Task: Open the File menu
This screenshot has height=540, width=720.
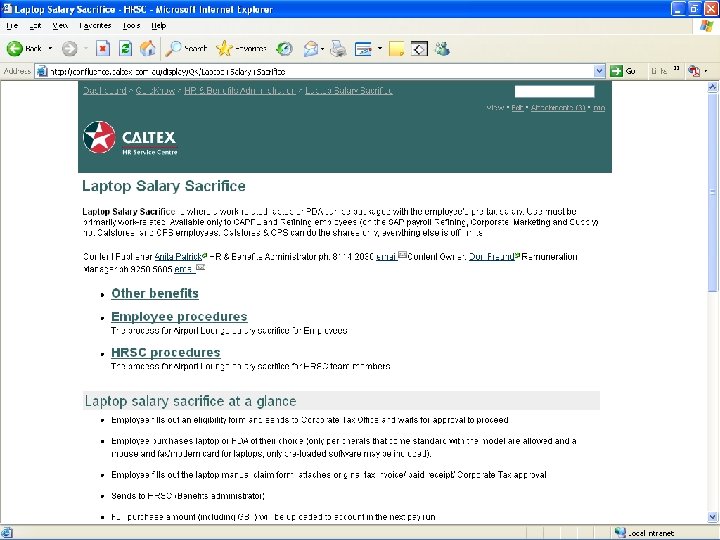Action: pyautogui.click(x=12, y=26)
